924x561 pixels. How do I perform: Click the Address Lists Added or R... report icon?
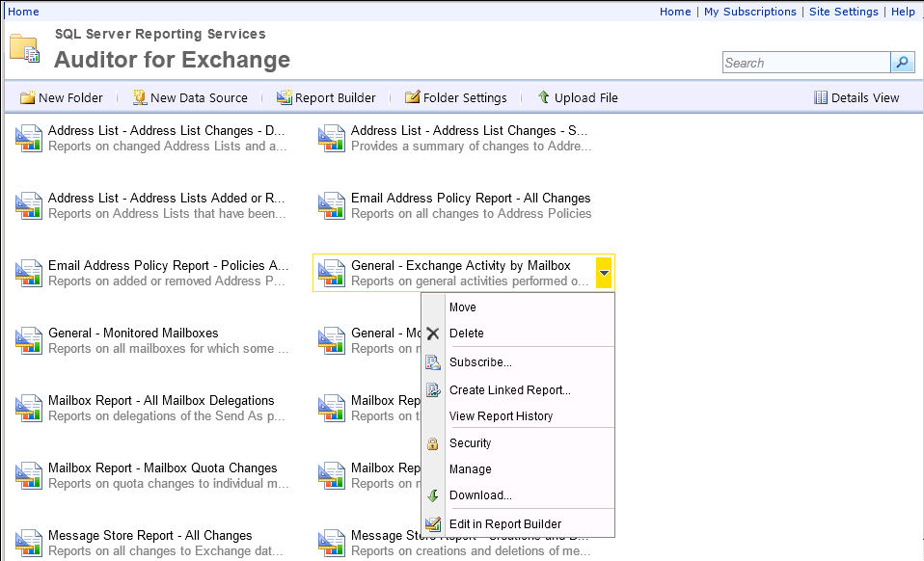(x=29, y=206)
